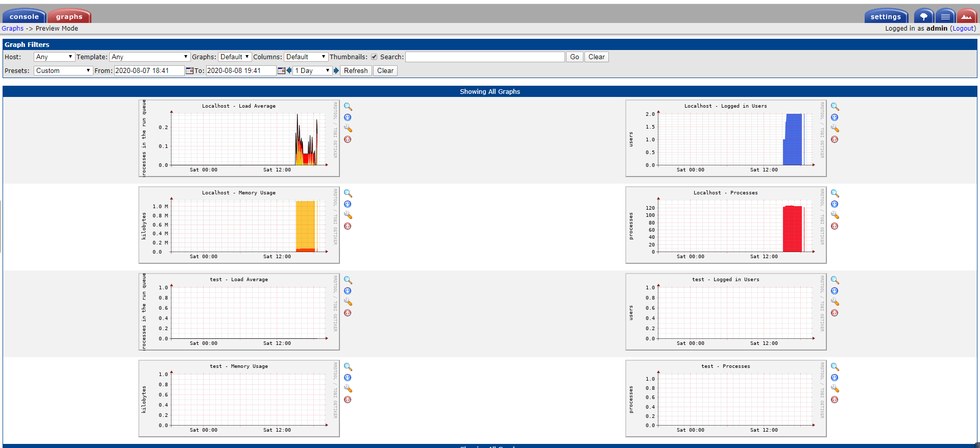Click red up-arrow icon beside test Processes
Viewport: 980px width, 448px height.
[835, 400]
